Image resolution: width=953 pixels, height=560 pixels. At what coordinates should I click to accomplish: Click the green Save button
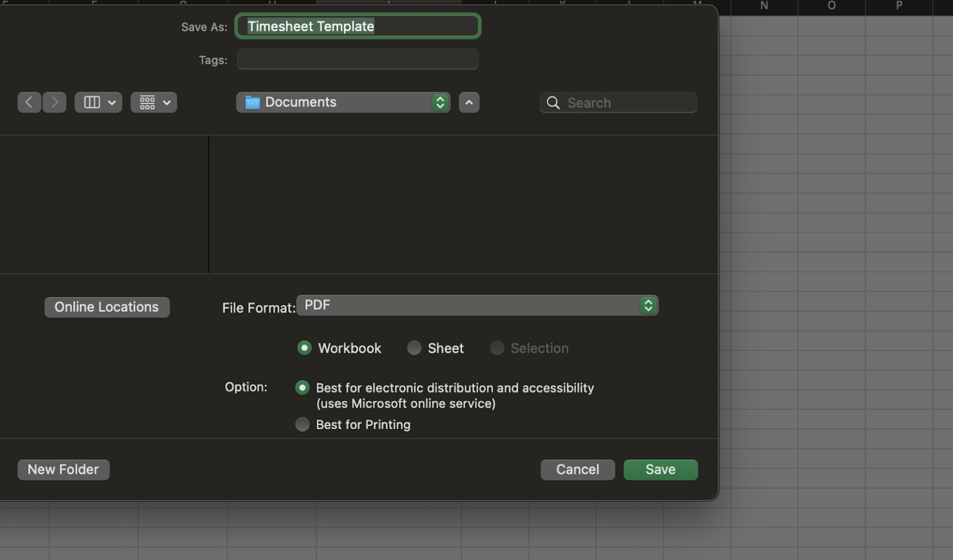(660, 469)
